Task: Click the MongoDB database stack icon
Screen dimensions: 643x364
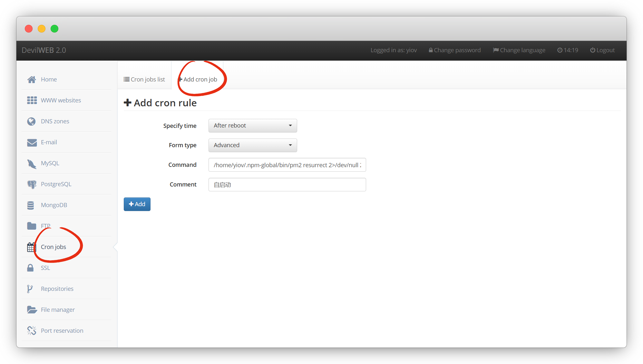Action: [x=31, y=205]
